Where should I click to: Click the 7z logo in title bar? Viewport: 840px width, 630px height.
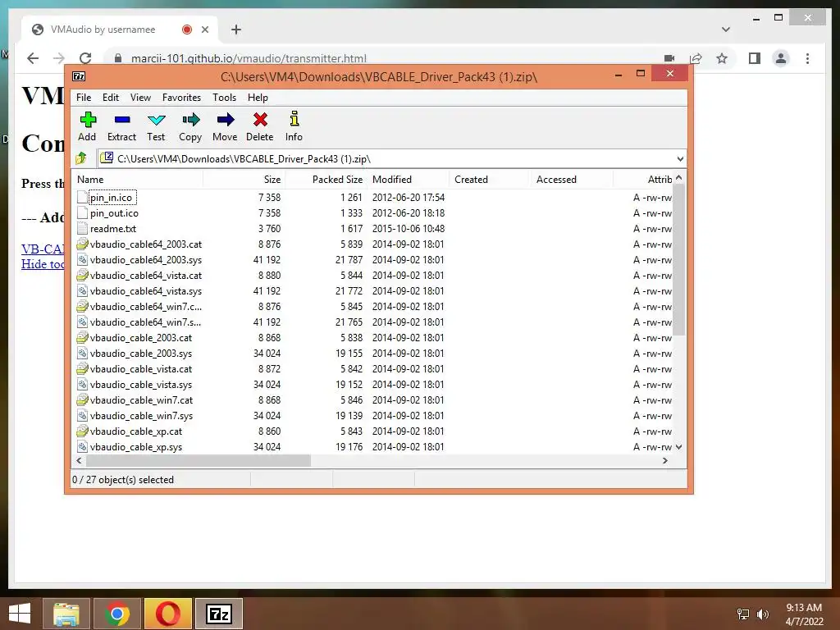79,76
